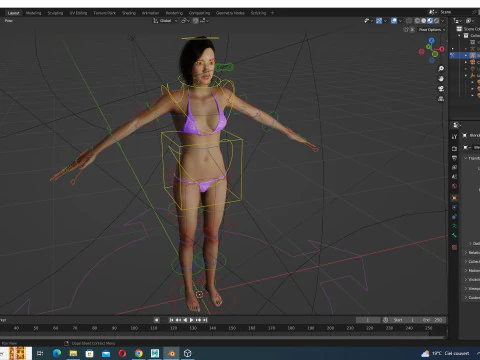The image size is (480, 360).
Task: Toggle the viewport gizmos button
Action: pos(379,21)
